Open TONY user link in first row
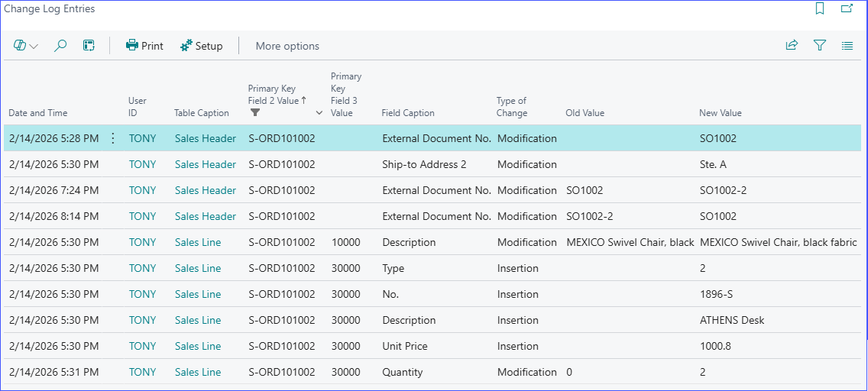Image resolution: width=868 pixels, height=391 pixels. coord(142,138)
